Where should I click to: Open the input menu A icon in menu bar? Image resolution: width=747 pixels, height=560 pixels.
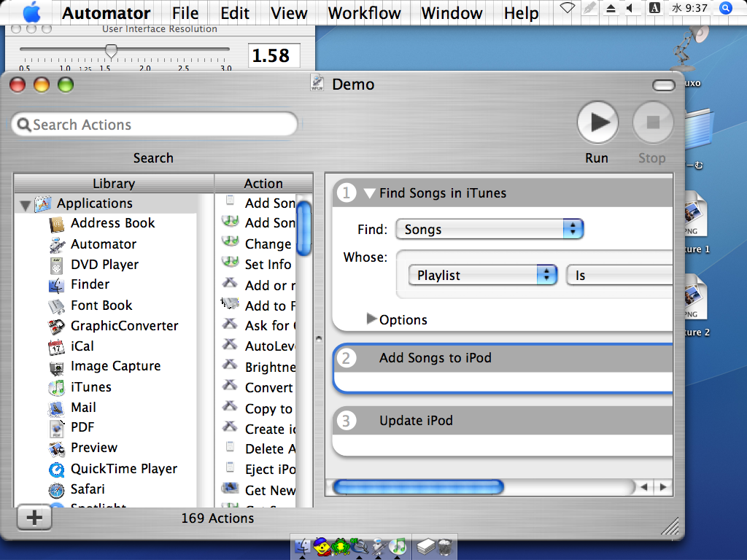(x=654, y=8)
